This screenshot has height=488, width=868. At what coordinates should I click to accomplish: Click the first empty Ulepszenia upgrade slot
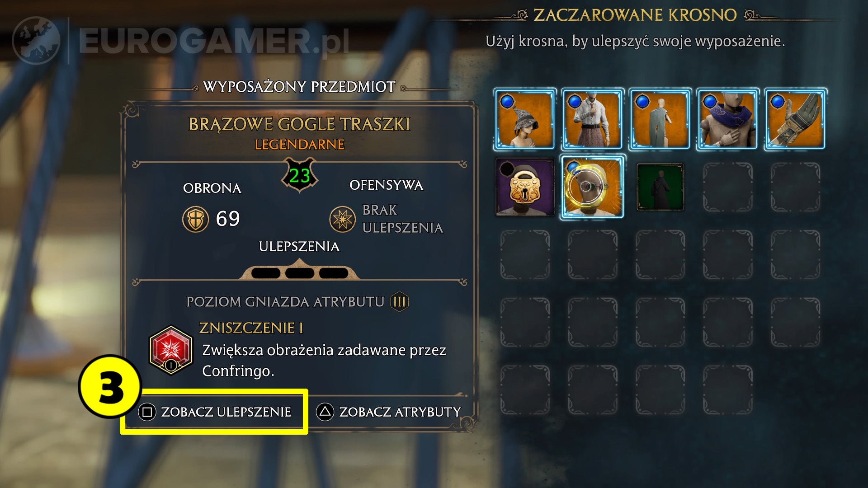(x=266, y=273)
